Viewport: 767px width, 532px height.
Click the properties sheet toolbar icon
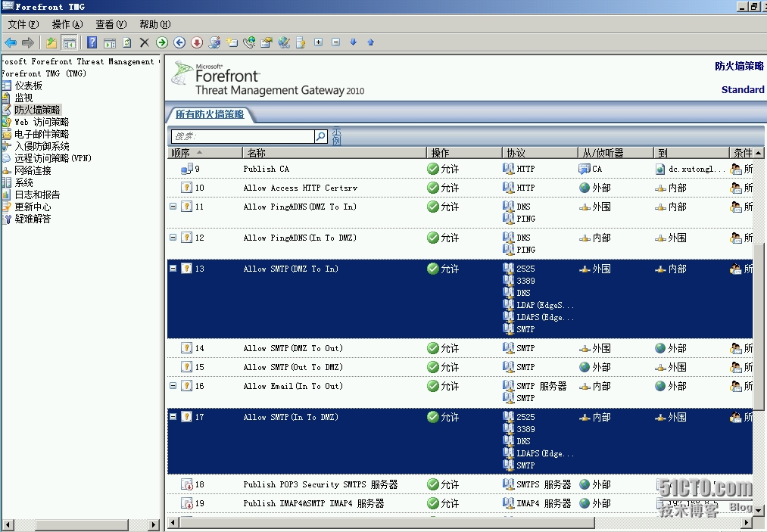point(267,42)
